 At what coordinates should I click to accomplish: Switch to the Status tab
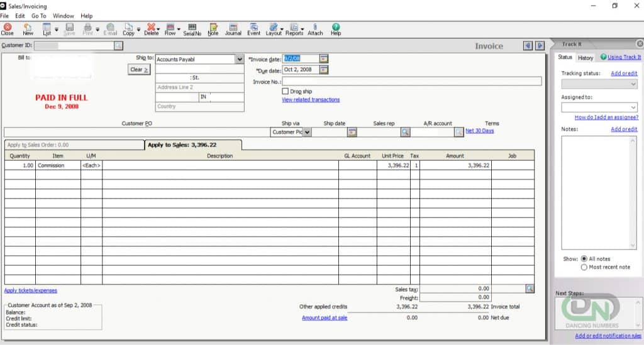[565, 57]
